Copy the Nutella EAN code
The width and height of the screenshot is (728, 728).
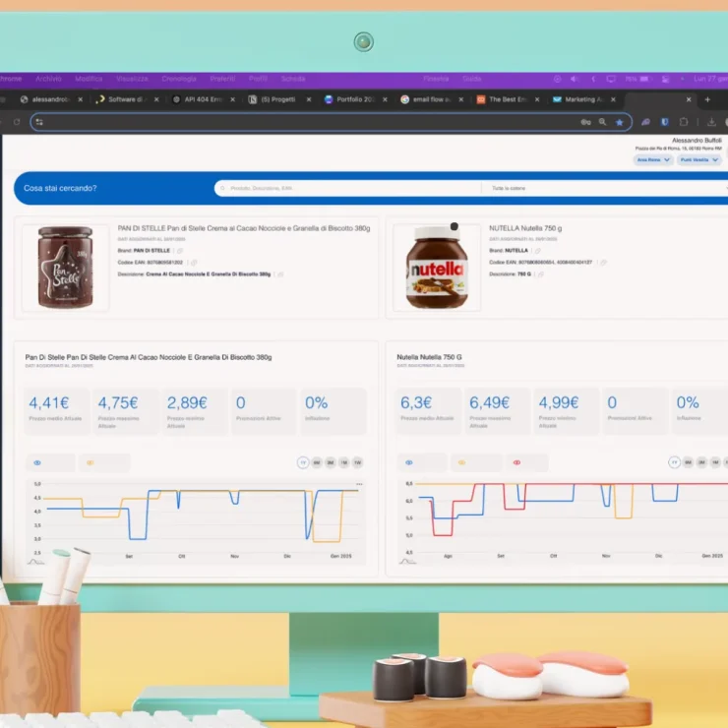pyautogui.click(x=603, y=263)
